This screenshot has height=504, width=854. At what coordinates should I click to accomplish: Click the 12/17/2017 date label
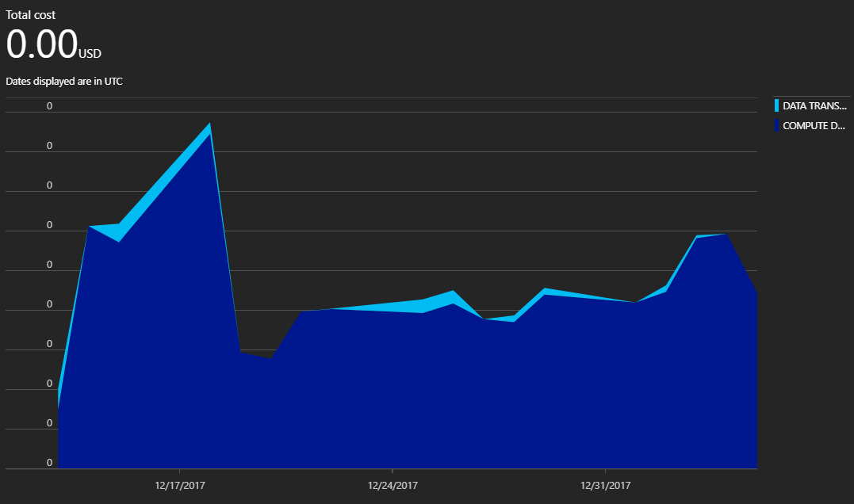click(x=180, y=485)
